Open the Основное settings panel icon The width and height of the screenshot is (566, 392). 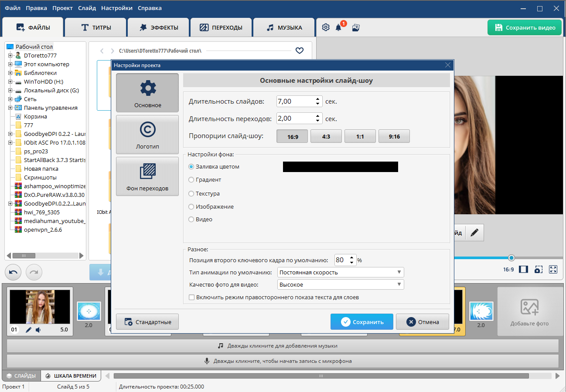[147, 92]
